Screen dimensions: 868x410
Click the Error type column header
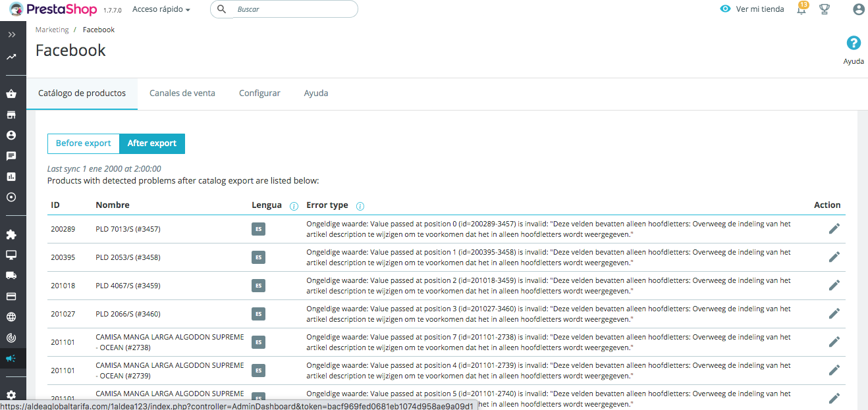click(x=327, y=205)
